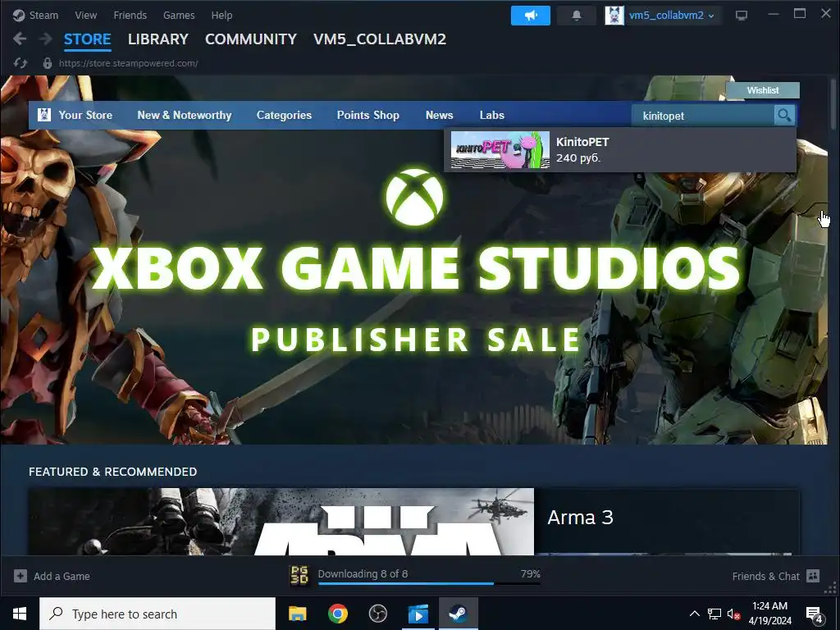This screenshot has width=840, height=630.
Task: Open the COMMUNITY tab
Action: 251,39
